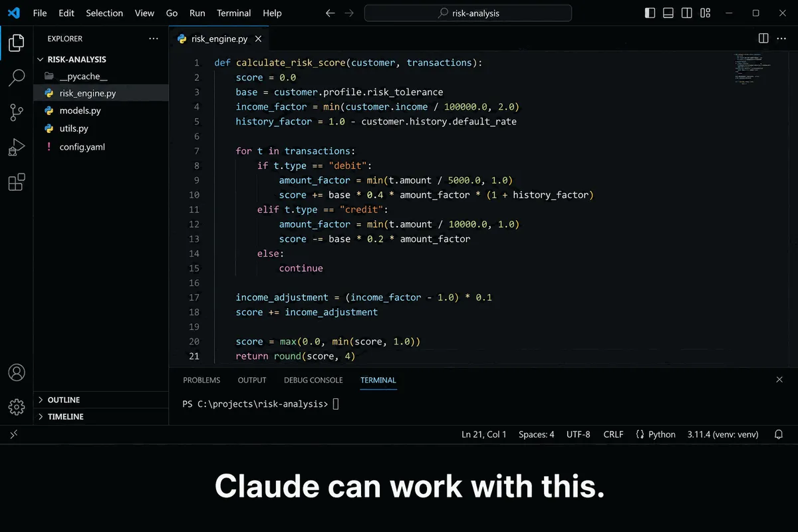The height and width of the screenshot is (532, 798).
Task: Close the risk_engine.py tab
Action: [x=259, y=39]
